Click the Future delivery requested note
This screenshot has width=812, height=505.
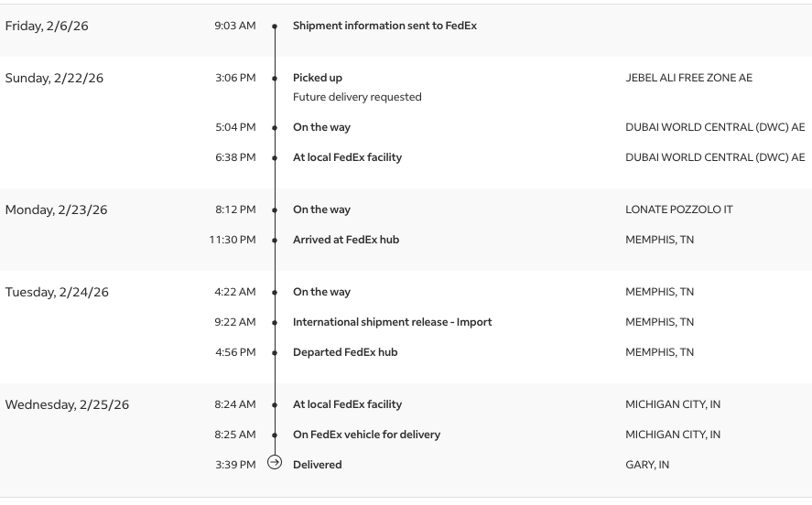357,97
